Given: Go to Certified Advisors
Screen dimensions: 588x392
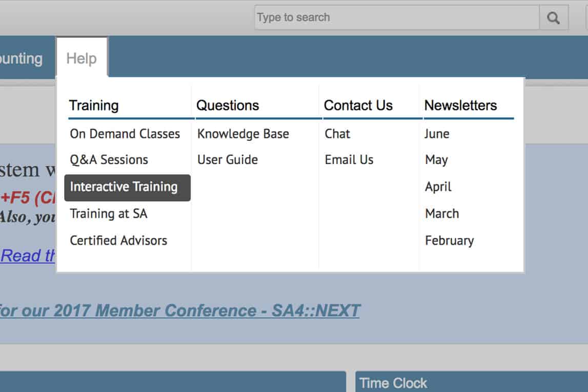Looking at the screenshot, I should [x=118, y=241].
